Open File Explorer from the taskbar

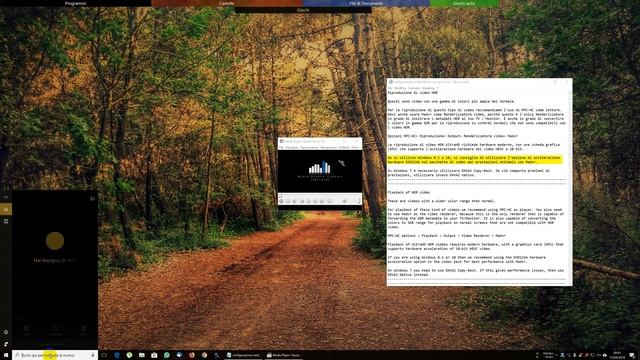click(142, 355)
